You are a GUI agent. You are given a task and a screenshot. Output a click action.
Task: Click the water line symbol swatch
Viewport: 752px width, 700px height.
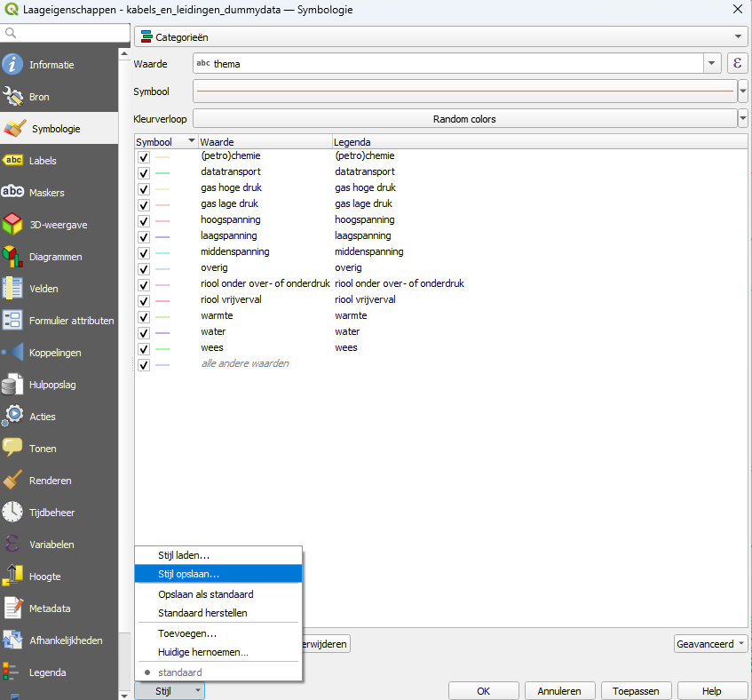coord(162,333)
